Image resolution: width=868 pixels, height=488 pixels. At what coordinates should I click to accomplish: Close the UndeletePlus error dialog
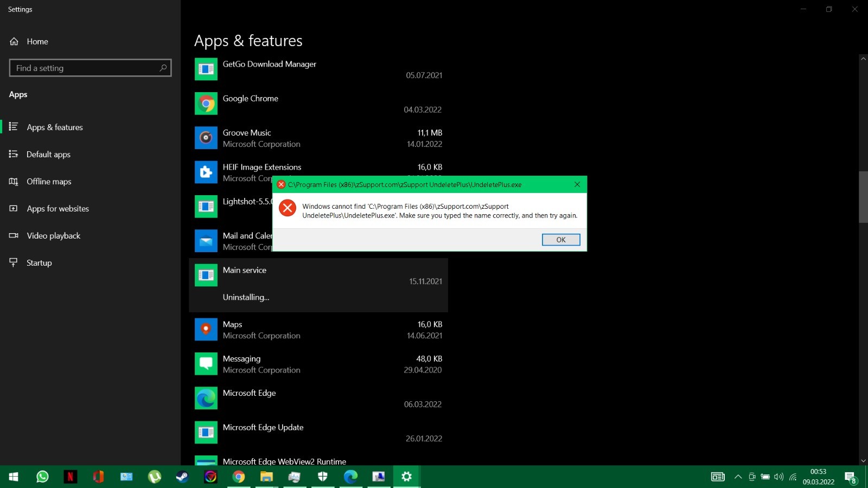(x=577, y=184)
